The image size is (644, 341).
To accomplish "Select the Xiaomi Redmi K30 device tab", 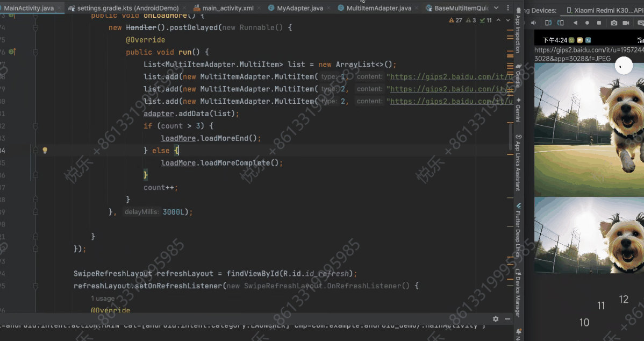I will click(604, 10).
